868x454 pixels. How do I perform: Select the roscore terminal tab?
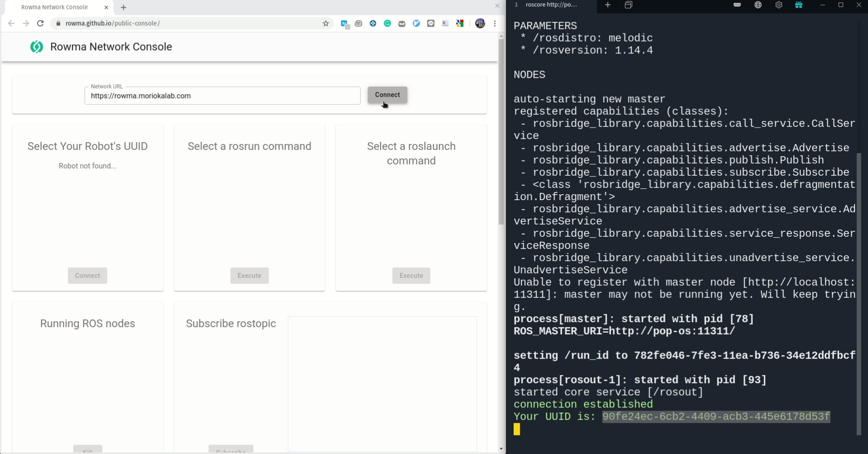pyautogui.click(x=552, y=5)
